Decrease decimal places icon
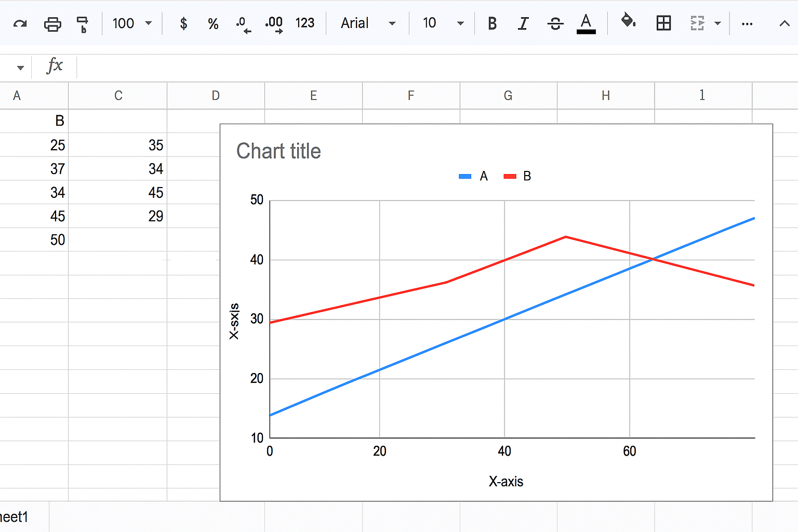Viewport: 798px width, 532px height. pos(243,24)
